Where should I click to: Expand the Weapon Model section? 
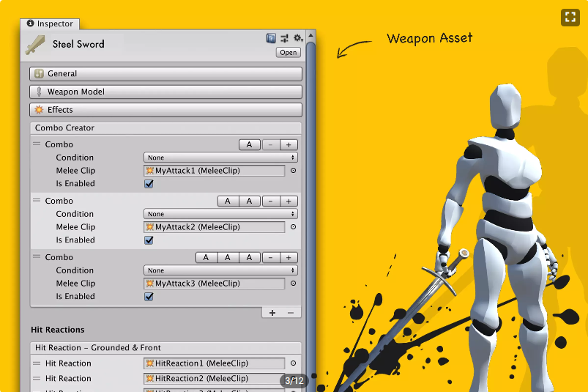pos(165,92)
